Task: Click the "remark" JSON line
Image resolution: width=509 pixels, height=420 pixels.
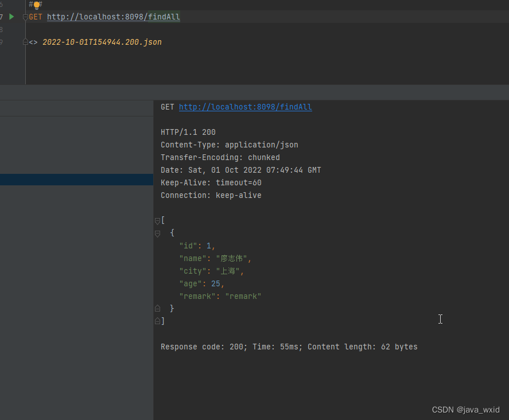Action: (220, 296)
